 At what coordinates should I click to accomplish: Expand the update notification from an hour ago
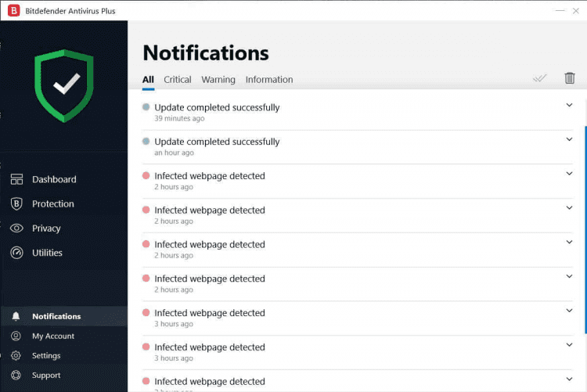[x=569, y=140]
